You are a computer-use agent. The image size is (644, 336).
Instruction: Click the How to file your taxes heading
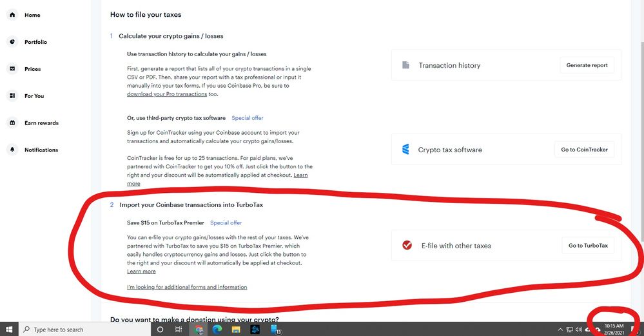[146, 14]
